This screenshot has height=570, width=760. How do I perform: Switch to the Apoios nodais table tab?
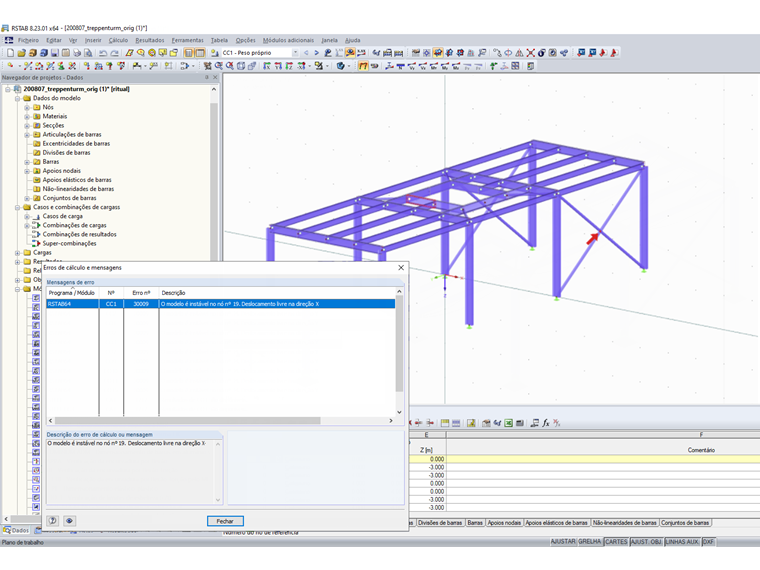point(504,523)
